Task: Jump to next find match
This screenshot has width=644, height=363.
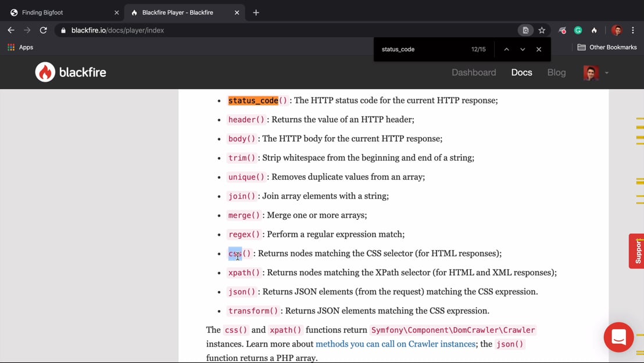Action: coord(523,49)
